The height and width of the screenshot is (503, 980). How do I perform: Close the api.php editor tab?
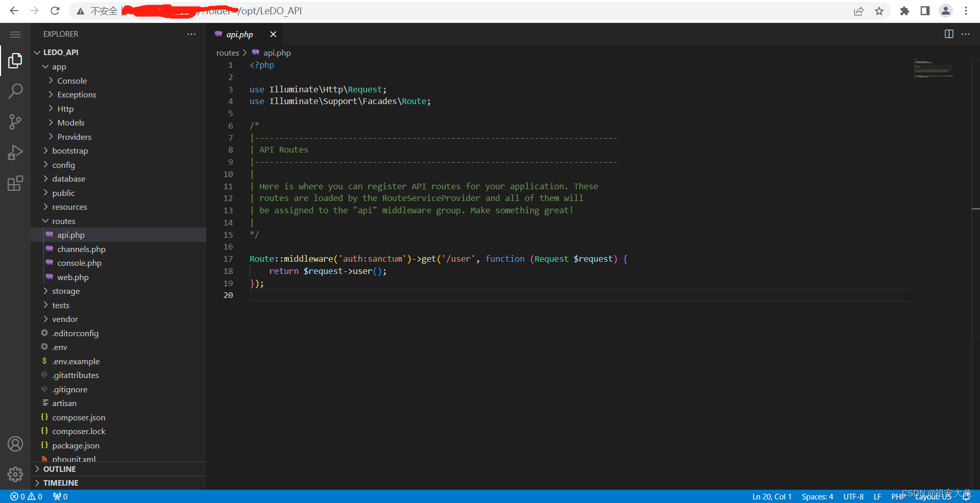pyautogui.click(x=273, y=34)
